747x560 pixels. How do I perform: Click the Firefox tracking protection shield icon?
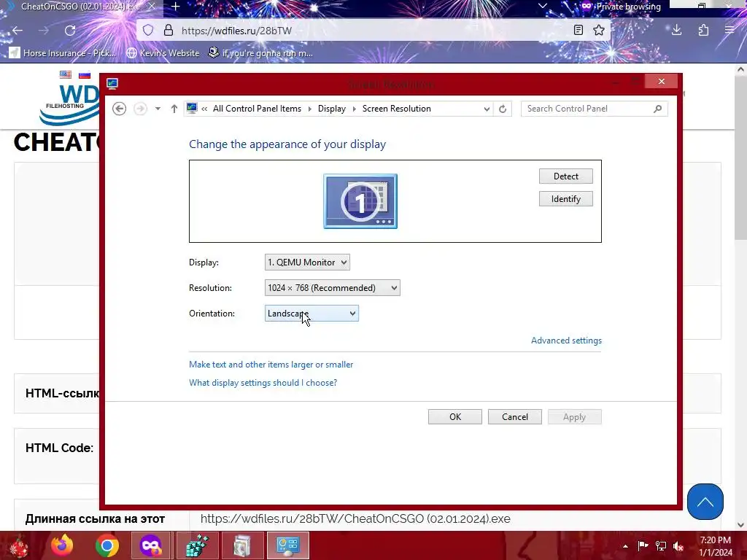pyautogui.click(x=148, y=31)
